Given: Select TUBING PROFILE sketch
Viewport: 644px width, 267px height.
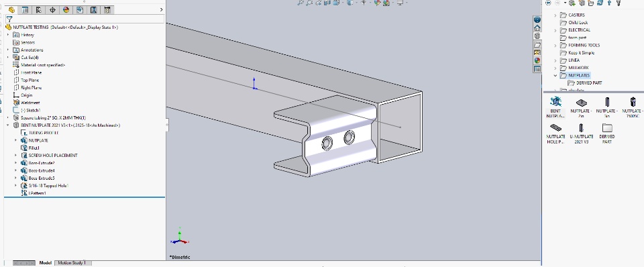Looking at the screenshot, I should (x=40, y=133).
